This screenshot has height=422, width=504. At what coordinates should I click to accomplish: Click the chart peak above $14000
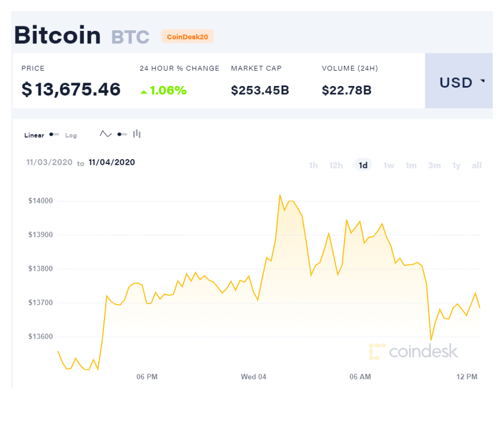(280, 195)
